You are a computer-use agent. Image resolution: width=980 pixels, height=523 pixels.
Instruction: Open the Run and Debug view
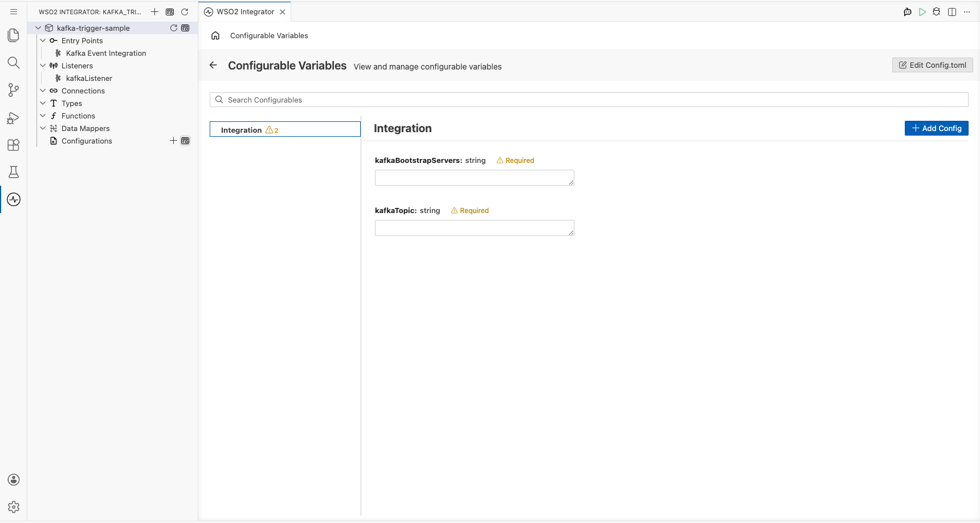14,117
